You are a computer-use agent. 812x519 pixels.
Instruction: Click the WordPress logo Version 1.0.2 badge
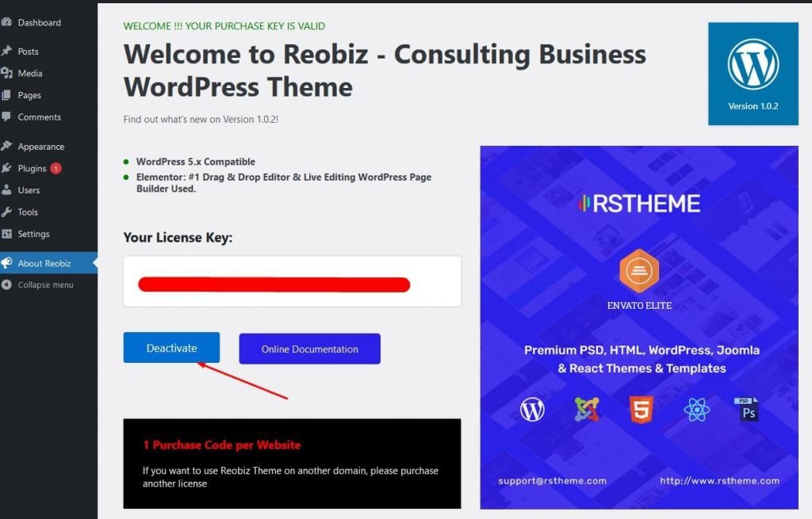click(753, 74)
